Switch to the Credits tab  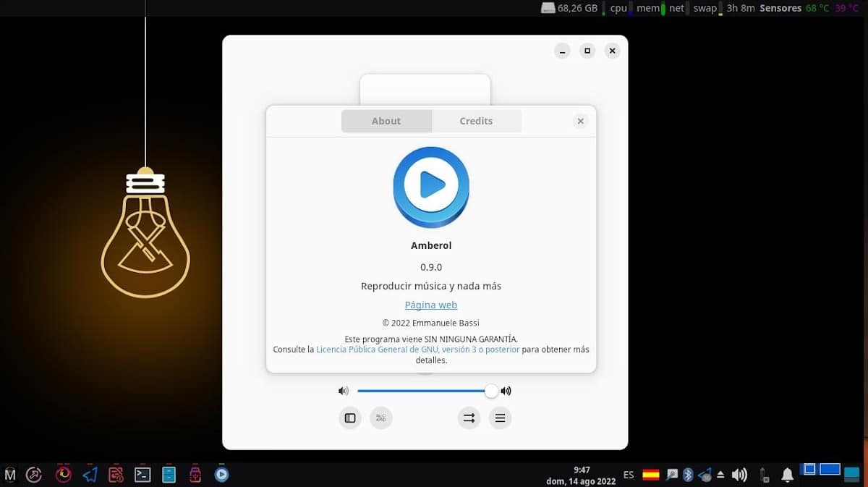(476, 121)
